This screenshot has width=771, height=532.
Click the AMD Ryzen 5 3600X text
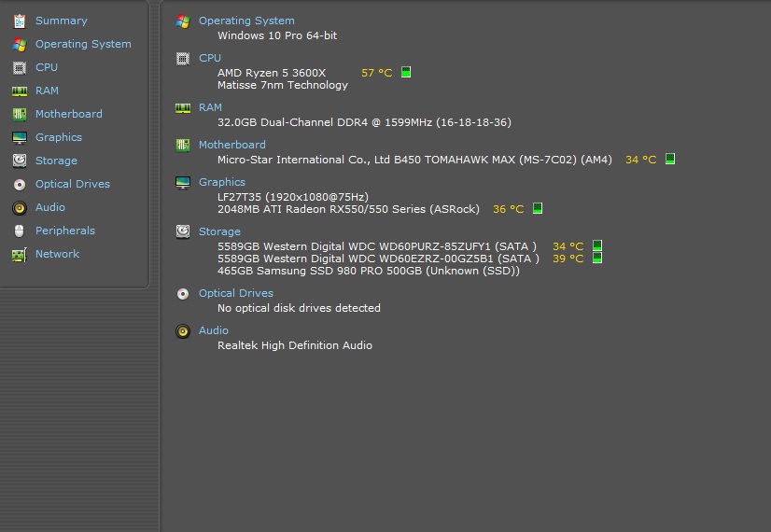[272, 73]
